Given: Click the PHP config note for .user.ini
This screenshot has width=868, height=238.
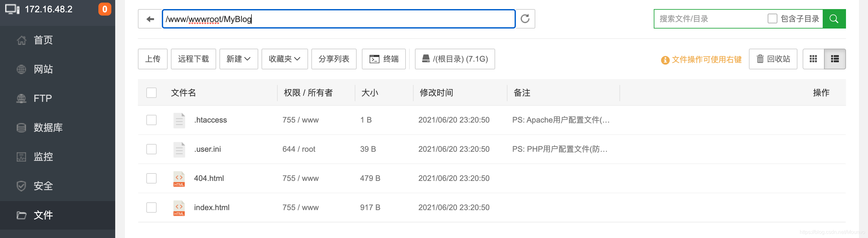Looking at the screenshot, I should point(560,149).
